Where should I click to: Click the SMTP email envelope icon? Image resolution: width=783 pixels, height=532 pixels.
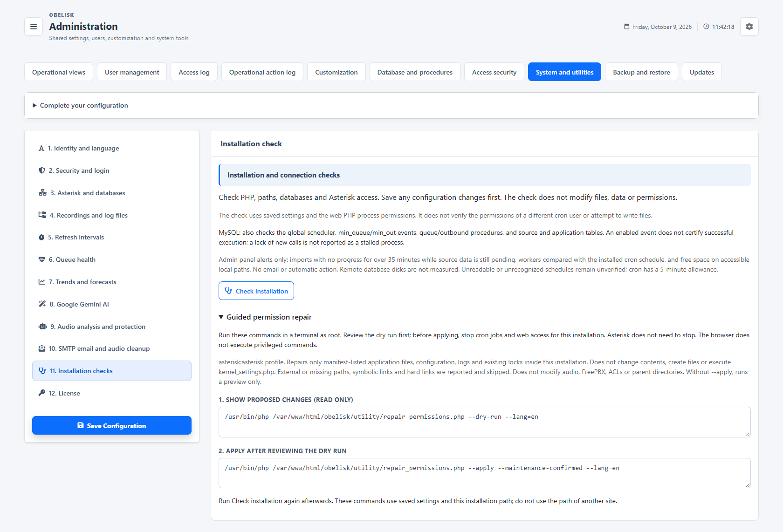(x=42, y=348)
